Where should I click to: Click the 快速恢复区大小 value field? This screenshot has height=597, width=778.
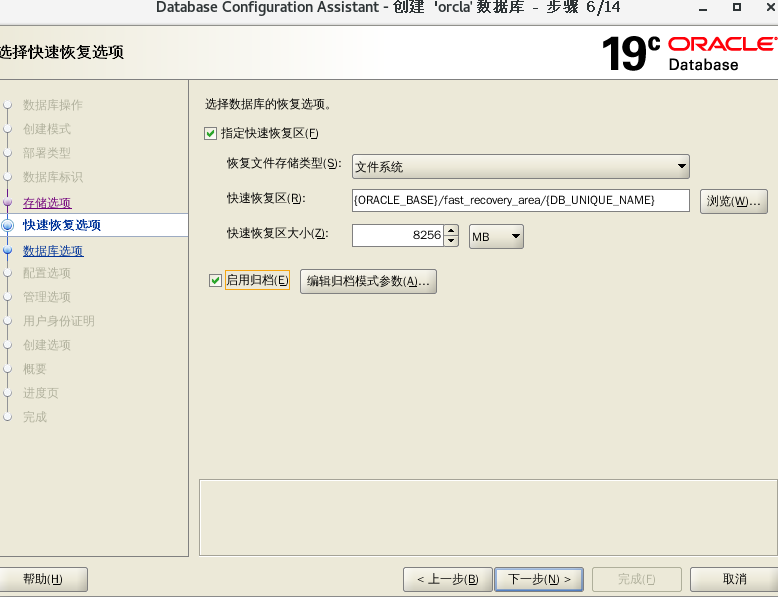coord(398,235)
